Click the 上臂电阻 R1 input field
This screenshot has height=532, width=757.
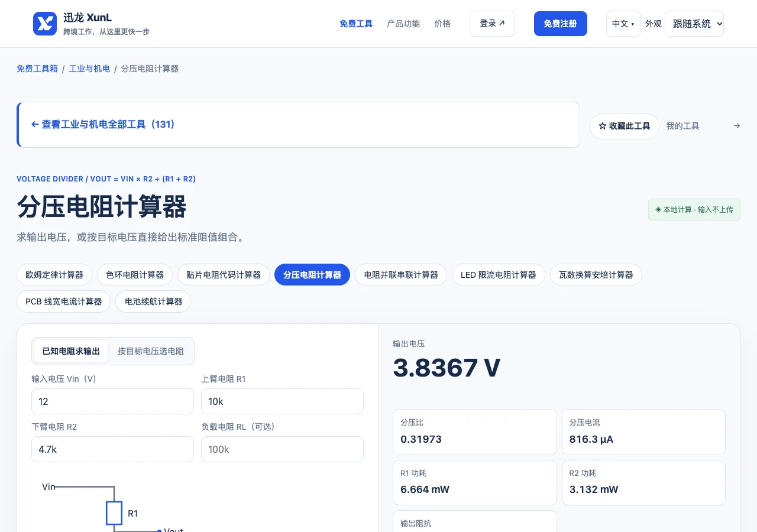click(x=282, y=401)
